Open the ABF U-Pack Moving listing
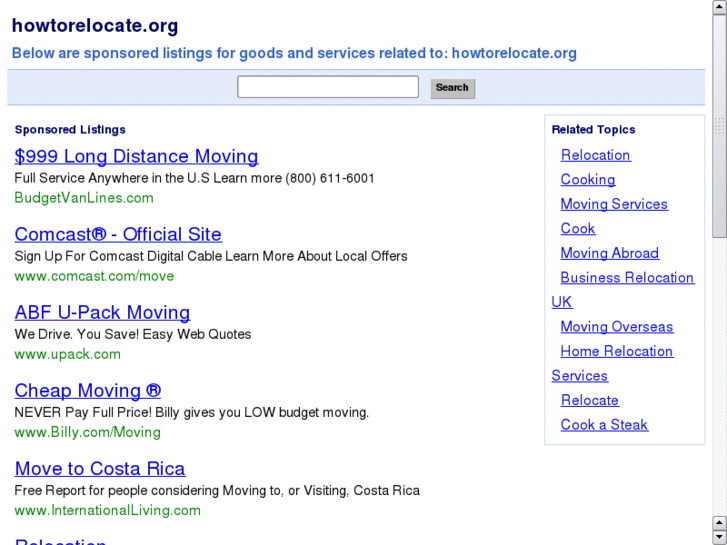 (102, 313)
